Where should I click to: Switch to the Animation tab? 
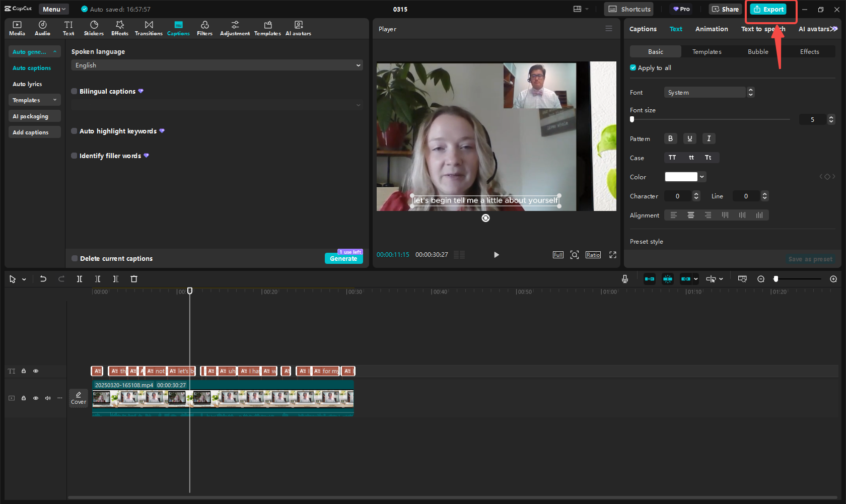[711, 29]
